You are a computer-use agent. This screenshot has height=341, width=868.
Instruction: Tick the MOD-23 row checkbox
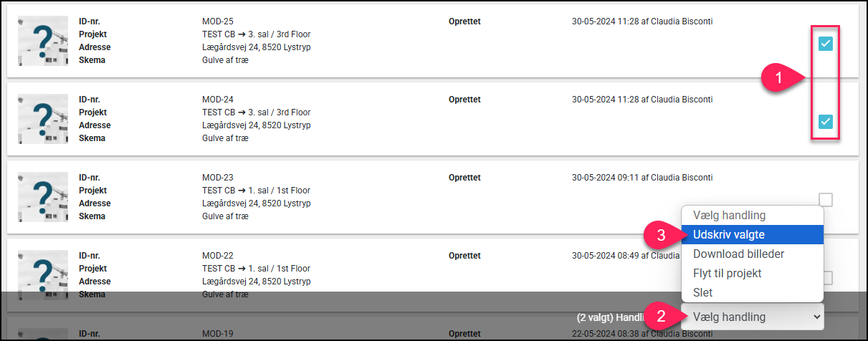click(826, 200)
